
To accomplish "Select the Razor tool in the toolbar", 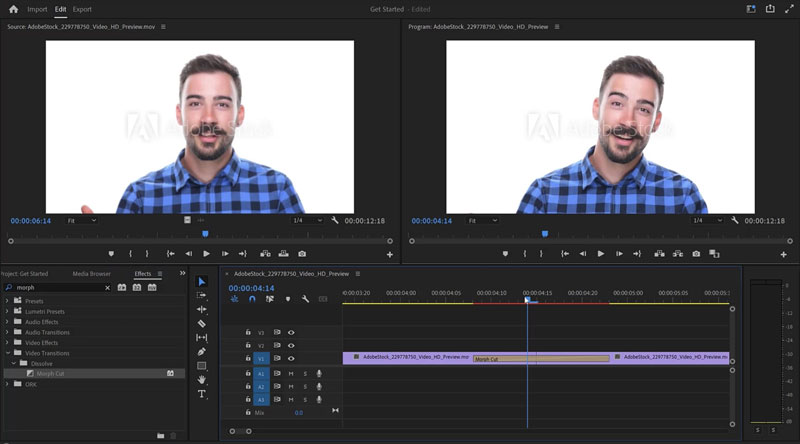I will (201, 324).
